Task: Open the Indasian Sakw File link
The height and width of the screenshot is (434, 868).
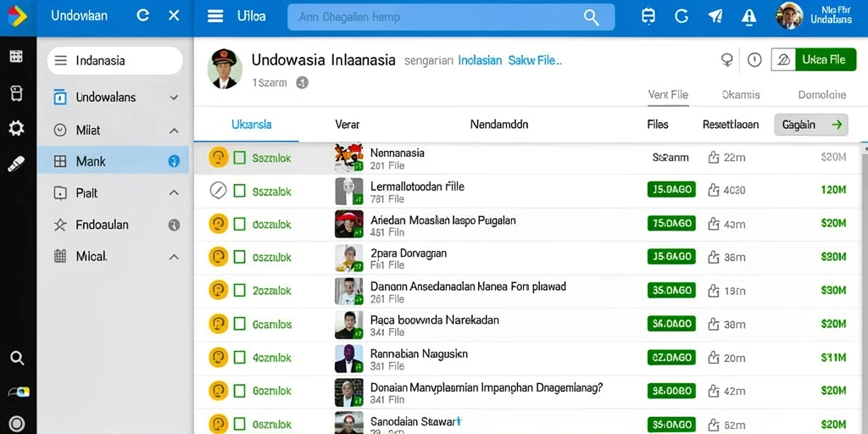Action: (x=509, y=60)
